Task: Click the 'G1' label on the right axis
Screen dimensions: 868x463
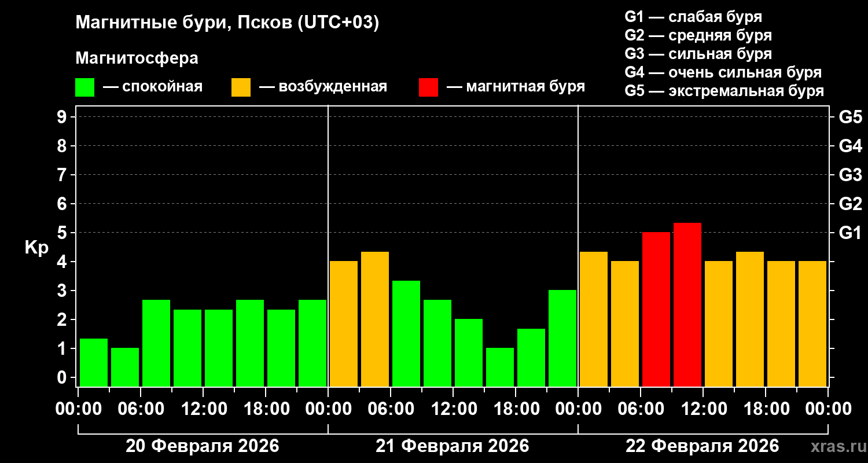Action: click(850, 233)
